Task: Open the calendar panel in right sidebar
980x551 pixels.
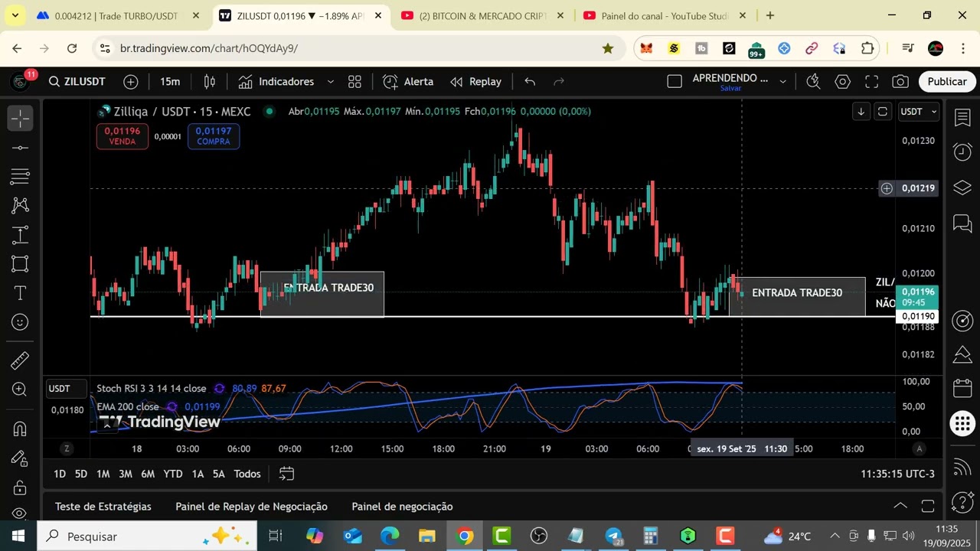Action: pyautogui.click(x=962, y=389)
